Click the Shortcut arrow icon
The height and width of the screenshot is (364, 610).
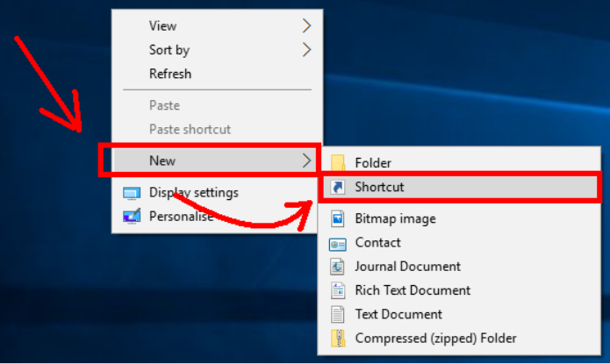coord(338,187)
